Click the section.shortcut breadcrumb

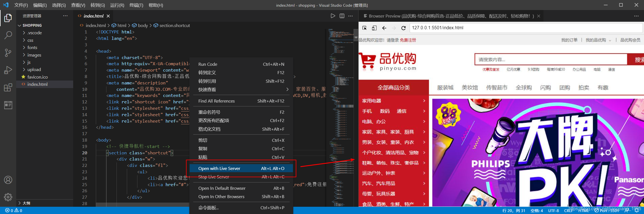tap(171, 25)
